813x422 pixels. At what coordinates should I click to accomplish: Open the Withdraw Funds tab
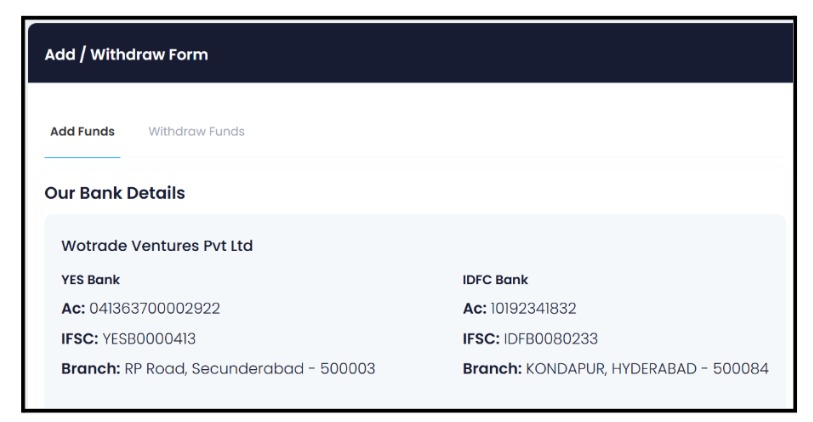coord(196,131)
